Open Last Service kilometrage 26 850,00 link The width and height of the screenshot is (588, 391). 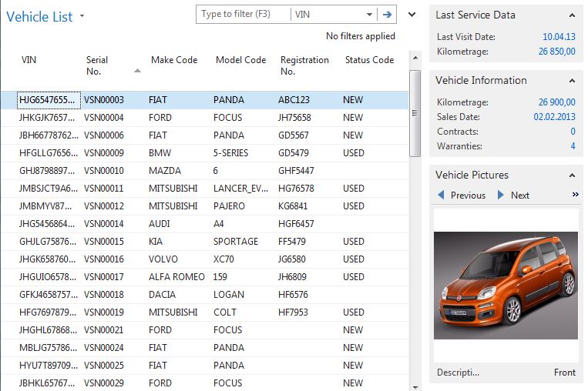pos(557,52)
